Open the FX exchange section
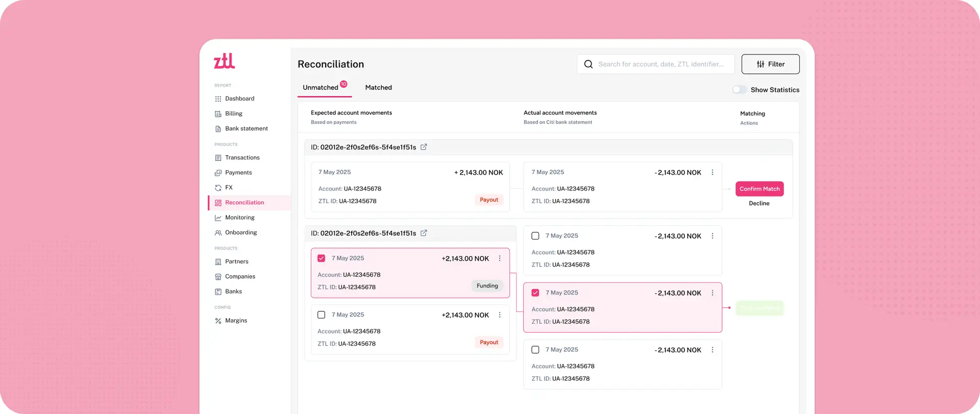The width and height of the screenshot is (980, 414). pyautogui.click(x=228, y=187)
